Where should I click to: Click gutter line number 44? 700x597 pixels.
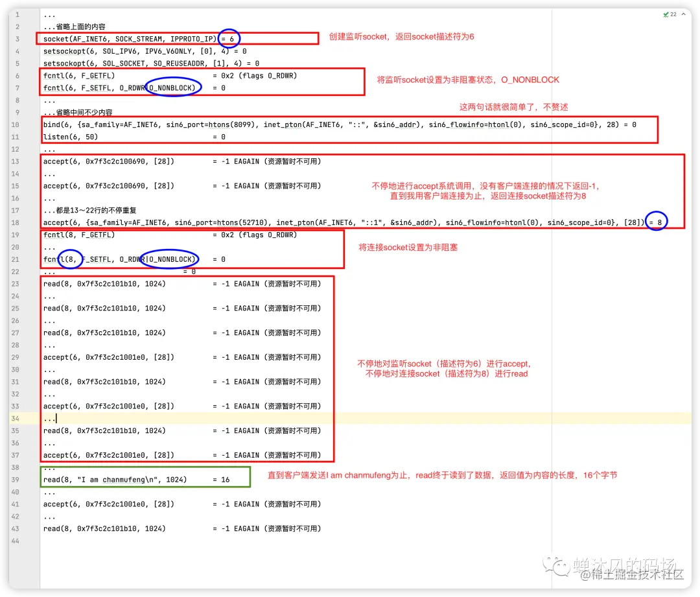[16, 541]
